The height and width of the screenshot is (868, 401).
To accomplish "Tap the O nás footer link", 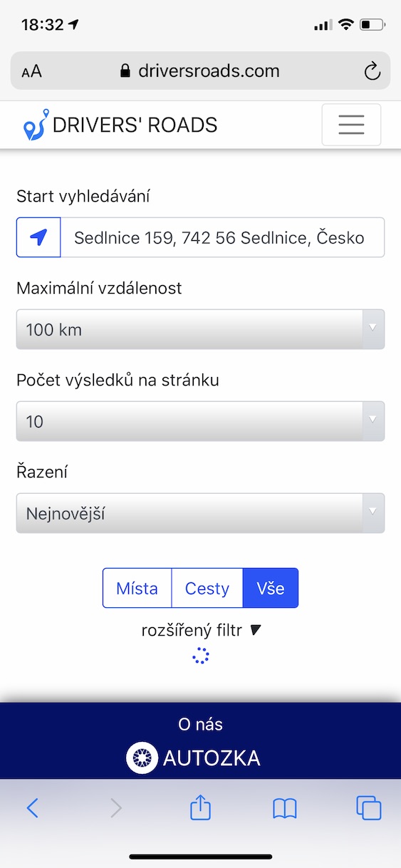I will [200, 724].
